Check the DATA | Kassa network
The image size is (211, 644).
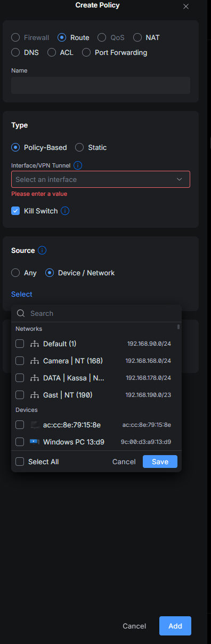[20, 378]
